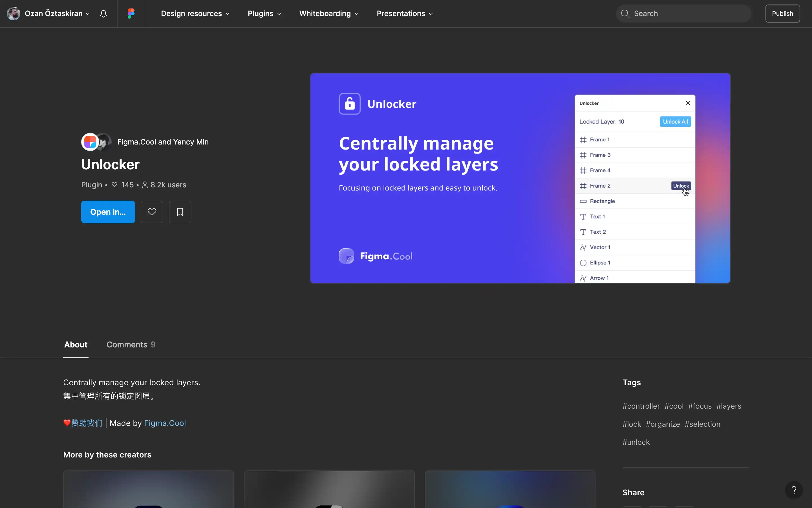This screenshot has width=812, height=508.
Task: Click the Frame 1 row in preview
Action: [x=635, y=139]
